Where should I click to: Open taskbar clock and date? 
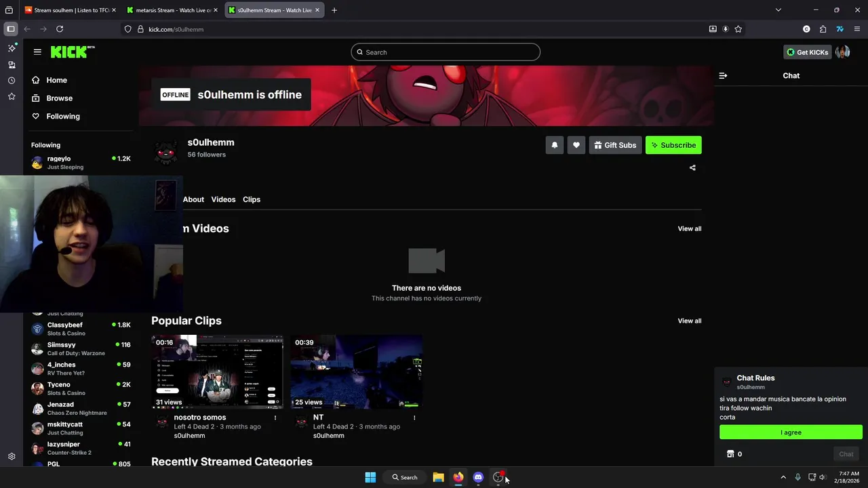tap(848, 478)
